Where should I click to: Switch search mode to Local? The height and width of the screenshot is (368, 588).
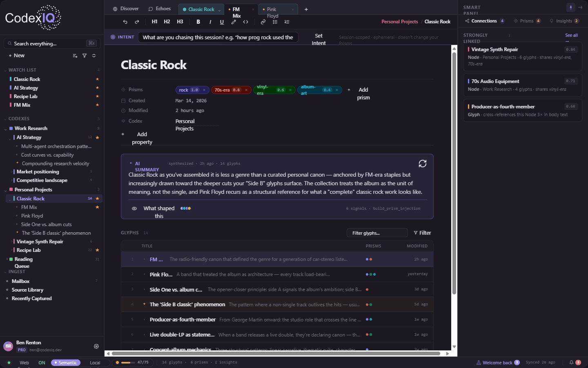click(x=95, y=363)
